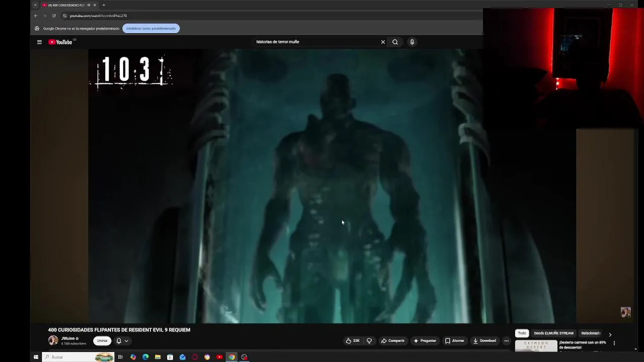Dislike the video
Screen dimensions: 644x362
pos(369,341)
